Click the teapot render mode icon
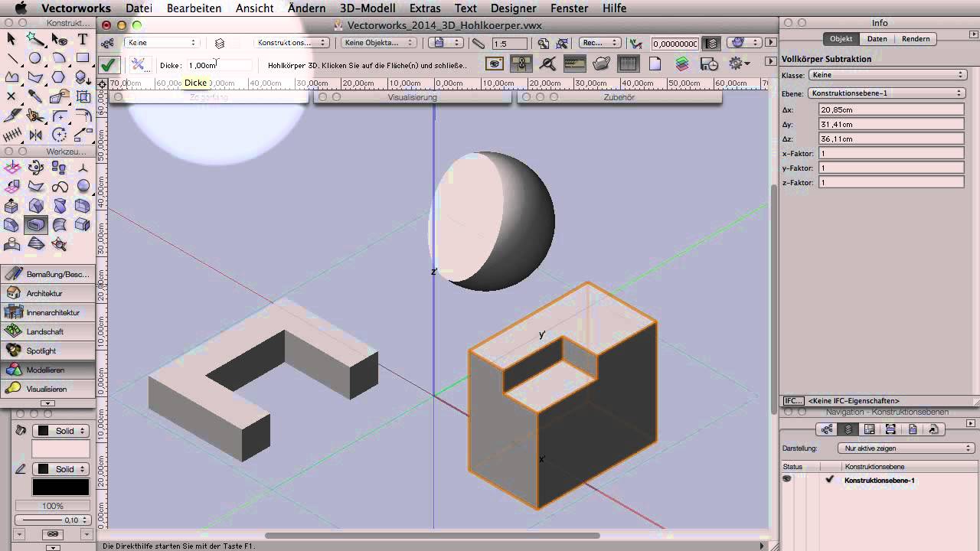This screenshot has width=980, height=551. [x=602, y=64]
